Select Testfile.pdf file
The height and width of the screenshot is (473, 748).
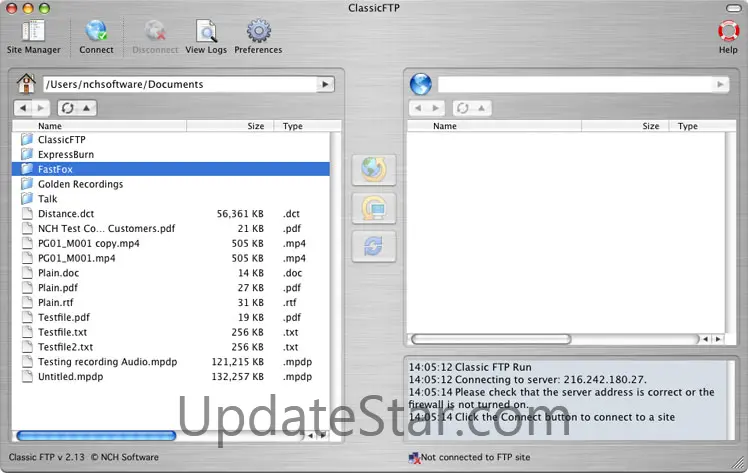pos(171,317)
